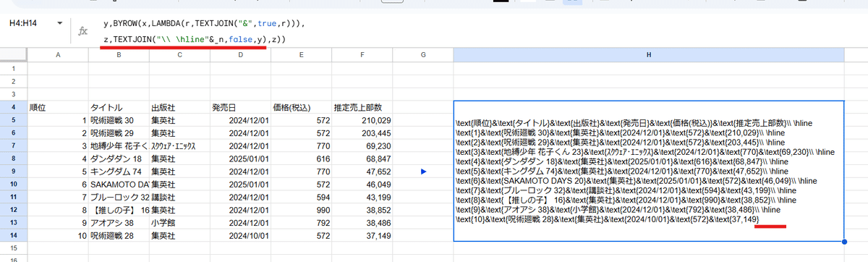Screen dimensions: 868x262
Task: Click ダンダダン 18's 2025/01/01 date cell
Action: click(240, 159)
